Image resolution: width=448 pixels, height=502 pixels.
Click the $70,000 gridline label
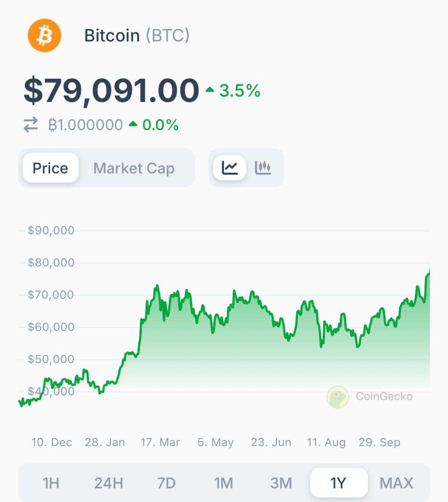pos(51,295)
